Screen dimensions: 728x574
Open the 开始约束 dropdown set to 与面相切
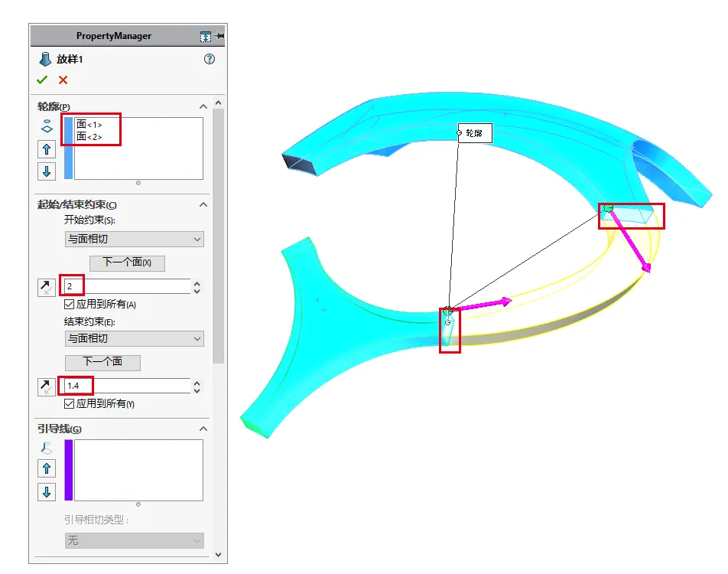[x=134, y=239]
